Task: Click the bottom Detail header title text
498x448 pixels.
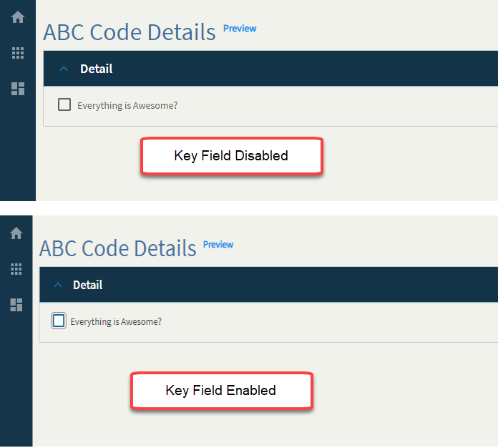Action: [88, 285]
